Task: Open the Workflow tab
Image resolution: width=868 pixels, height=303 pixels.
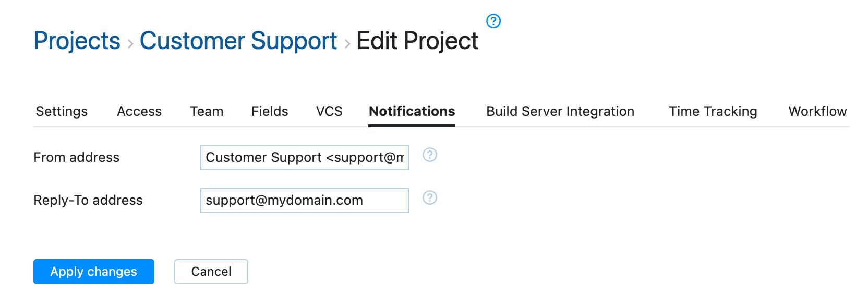Action: point(817,111)
